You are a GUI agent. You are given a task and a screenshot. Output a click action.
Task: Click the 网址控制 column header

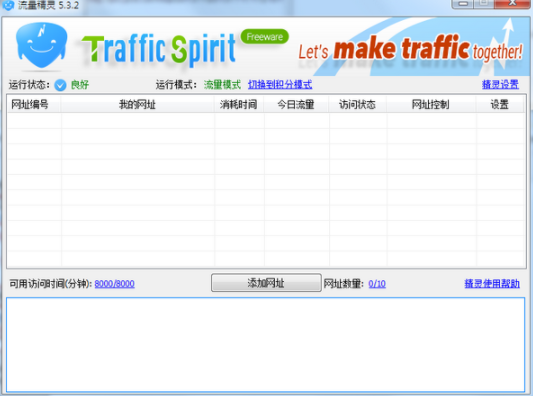click(x=431, y=104)
